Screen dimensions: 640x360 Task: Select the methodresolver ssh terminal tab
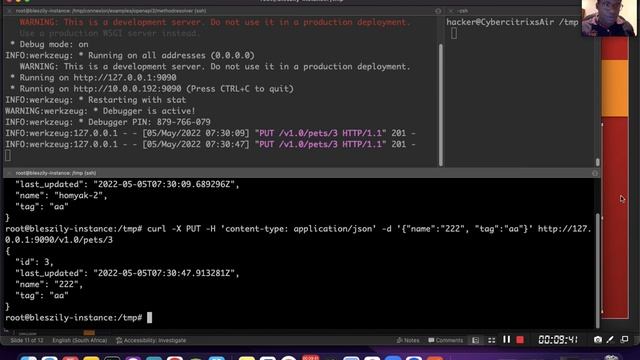[x=110, y=11]
